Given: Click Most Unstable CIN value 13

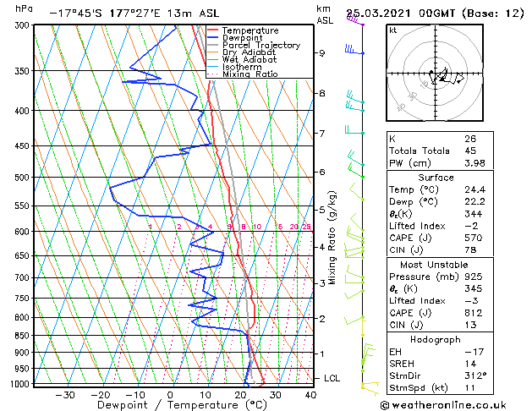Looking at the screenshot, I should [470, 325].
